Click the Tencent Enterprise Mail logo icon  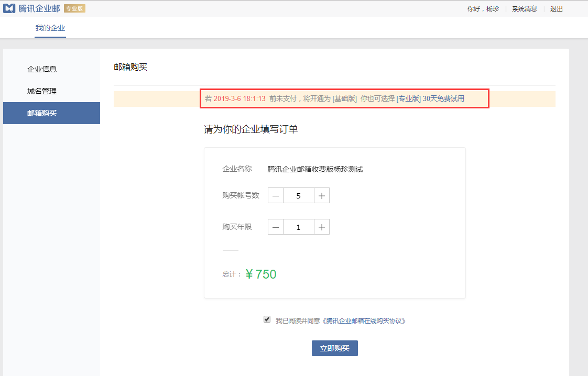click(x=9, y=8)
